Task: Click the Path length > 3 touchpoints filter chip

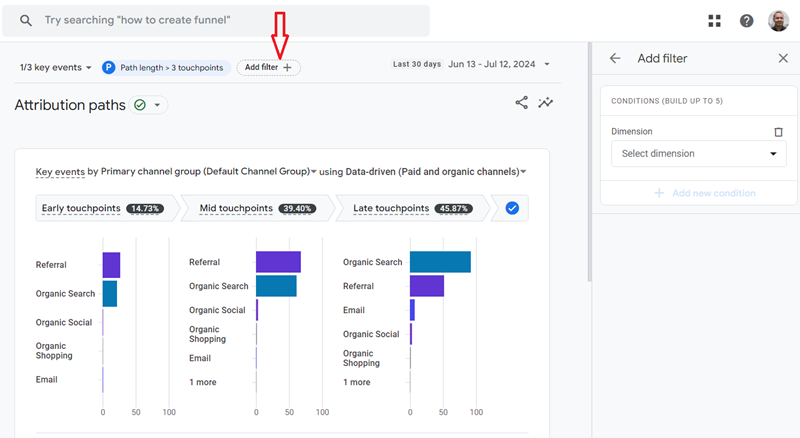Action: coord(166,67)
